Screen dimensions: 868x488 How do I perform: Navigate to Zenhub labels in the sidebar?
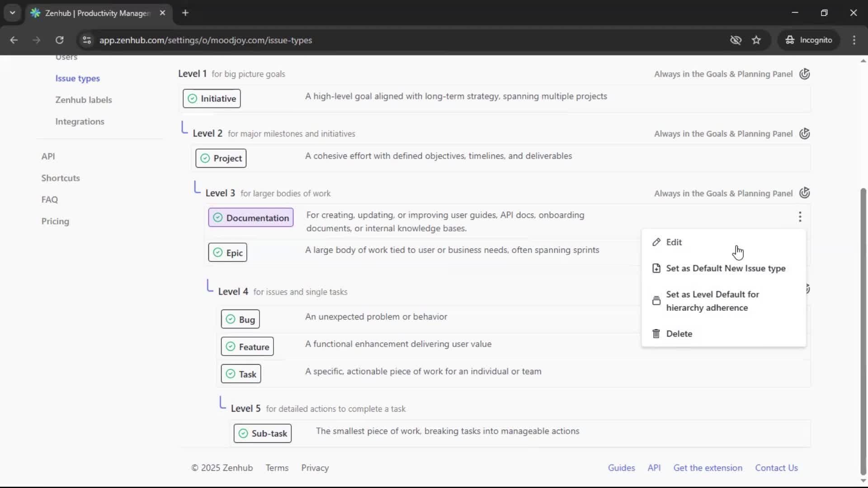click(84, 100)
